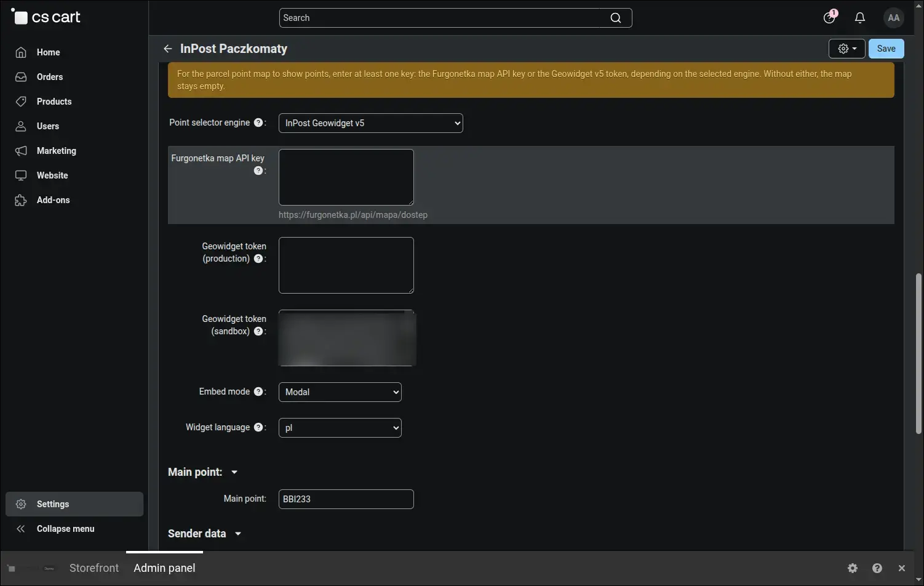The width and height of the screenshot is (924, 586).
Task: Click into Furgonetka map API key textarea
Action: pyautogui.click(x=346, y=177)
